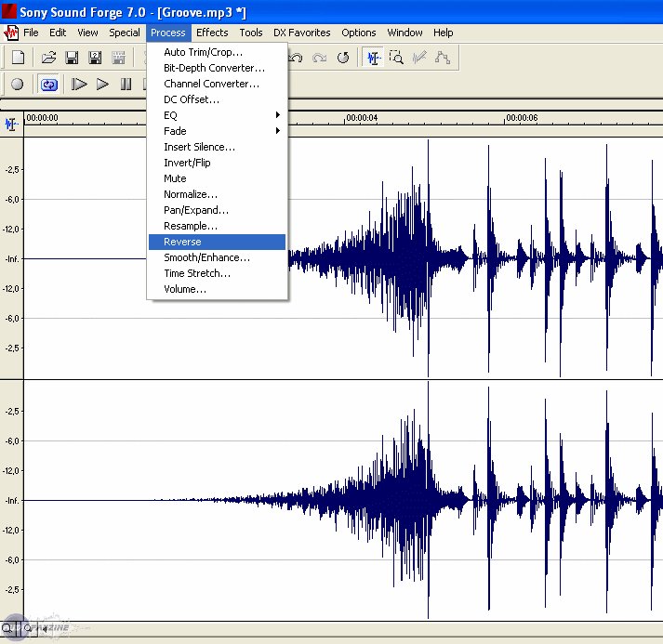Choose Volume from the Process menu
This screenshot has width=663, height=644.
pyautogui.click(x=217, y=289)
